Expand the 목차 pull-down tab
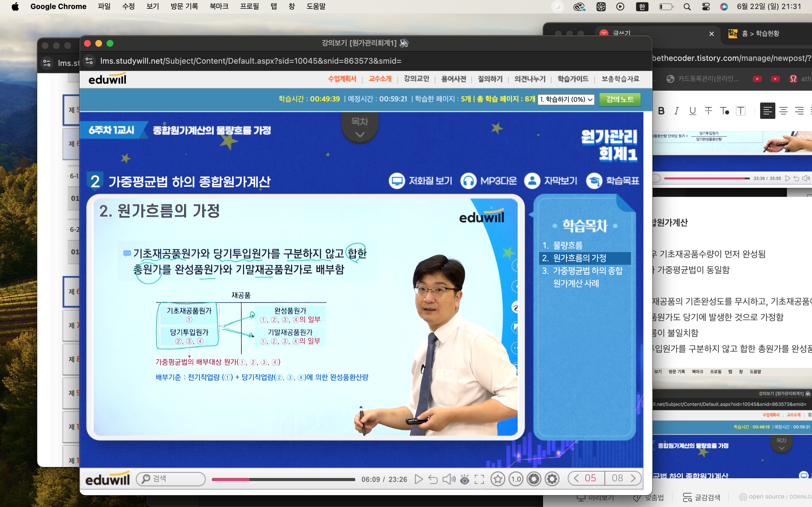This screenshot has height=507, width=812. (x=360, y=128)
